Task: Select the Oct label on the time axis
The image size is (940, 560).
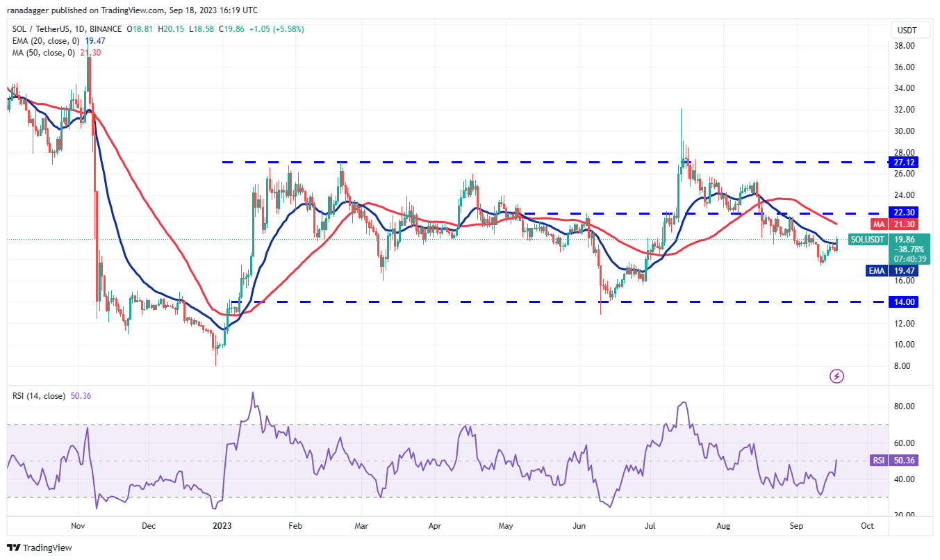Action: click(x=868, y=526)
